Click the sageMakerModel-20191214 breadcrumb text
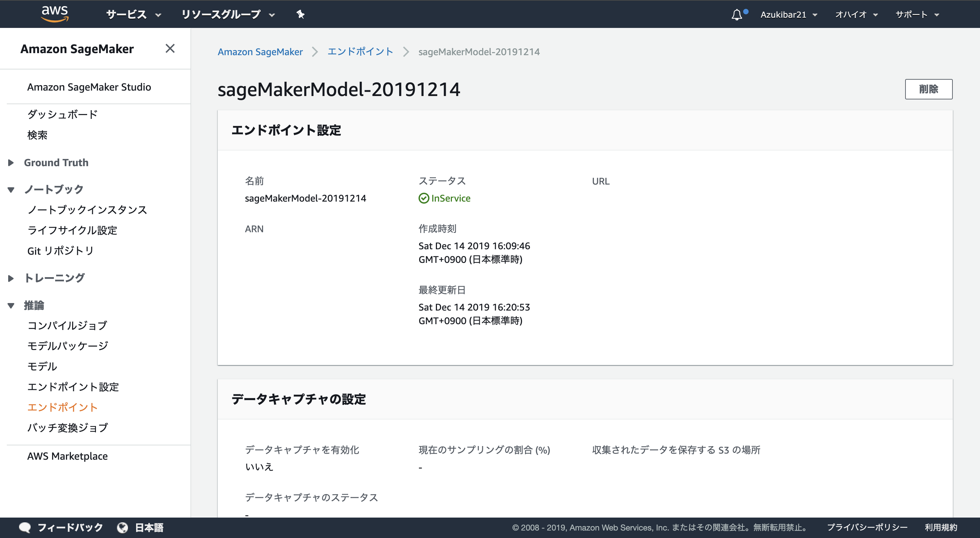Screen dimensions: 980x538 pos(479,51)
